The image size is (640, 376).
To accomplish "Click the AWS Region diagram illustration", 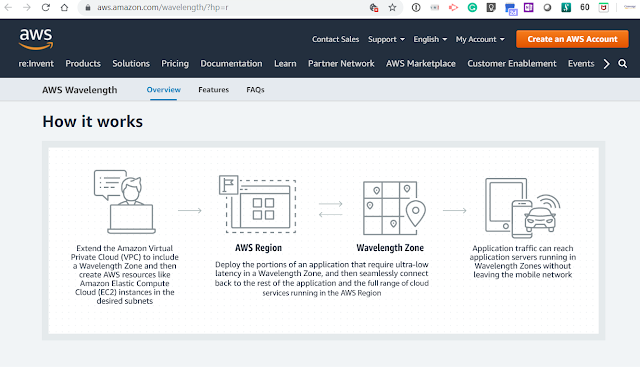I will click(258, 204).
